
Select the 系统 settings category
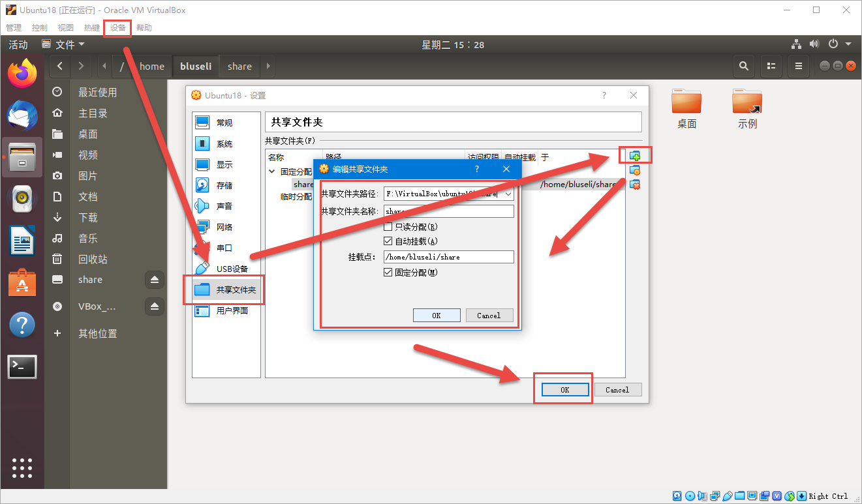click(x=226, y=143)
